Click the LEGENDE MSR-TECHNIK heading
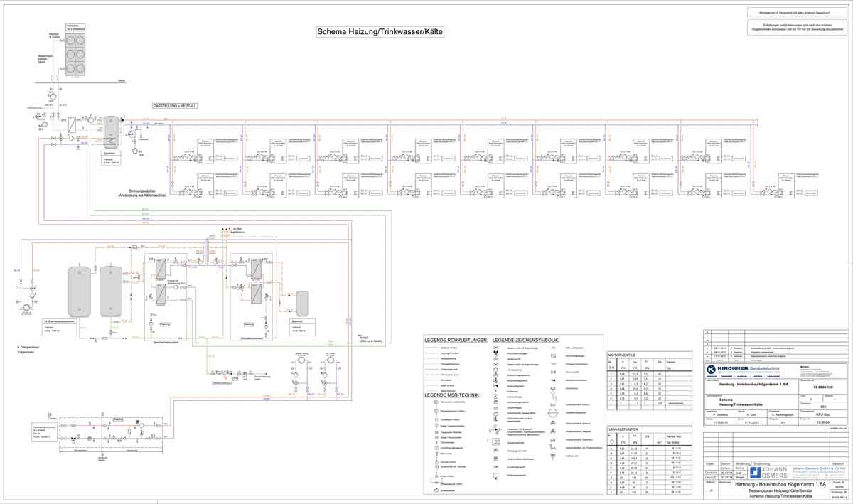The height and width of the screenshot is (504, 853). pyautogui.click(x=453, y=395)
